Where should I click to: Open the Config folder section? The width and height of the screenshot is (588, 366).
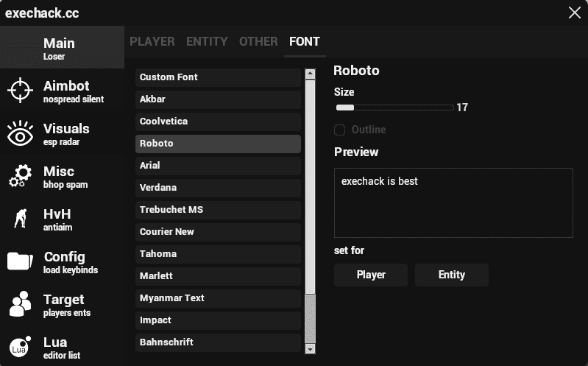62,262
